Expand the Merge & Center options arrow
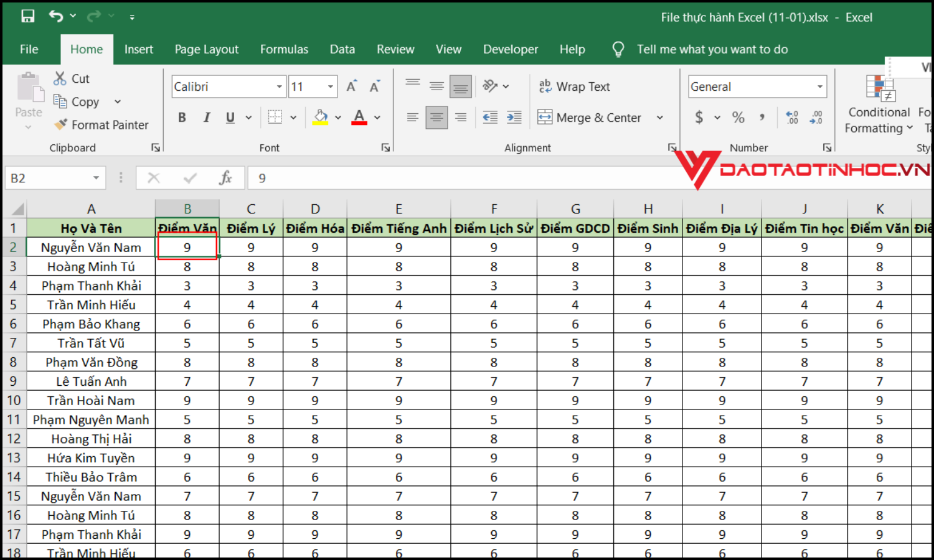The width and height of the screenshot is (934, 560). [660, 117]
